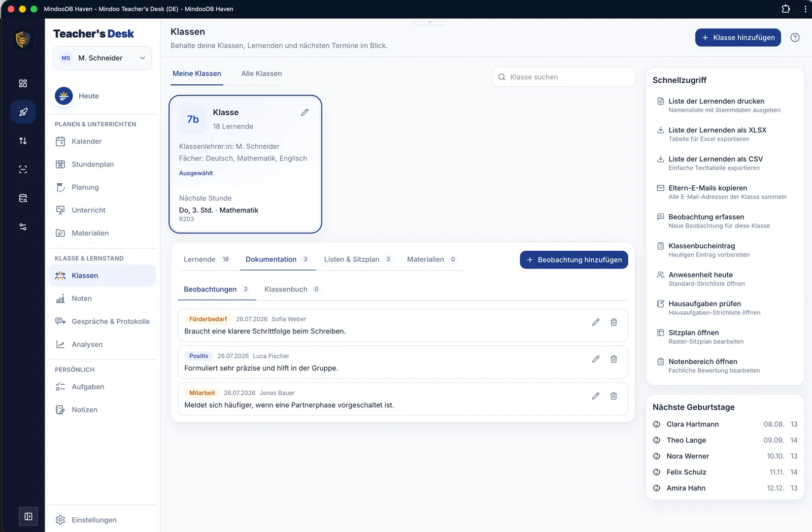The height and width of the screenshot is (532, 812).
Task: Open Analysen in sidebar
Action: (103, 344)
